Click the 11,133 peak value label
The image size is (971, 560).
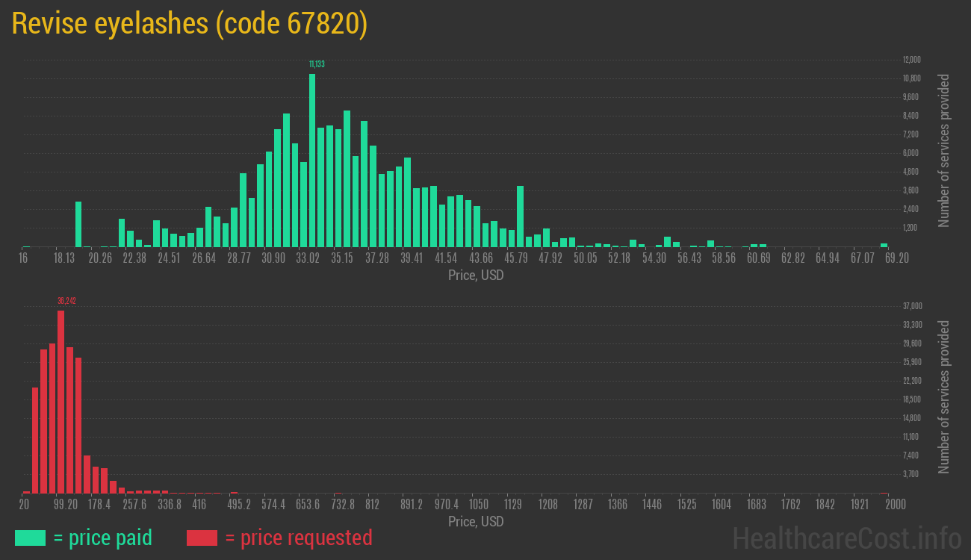(x=317, y=64)
